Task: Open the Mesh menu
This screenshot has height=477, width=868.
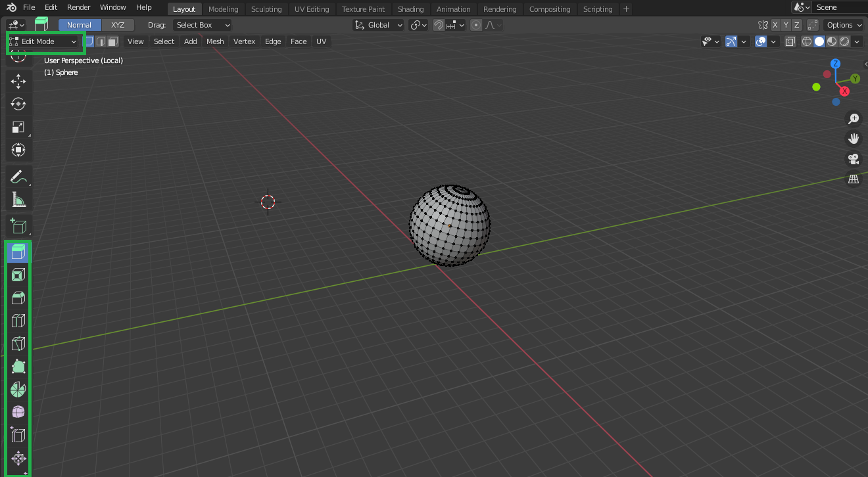Action: coord(215,41)
